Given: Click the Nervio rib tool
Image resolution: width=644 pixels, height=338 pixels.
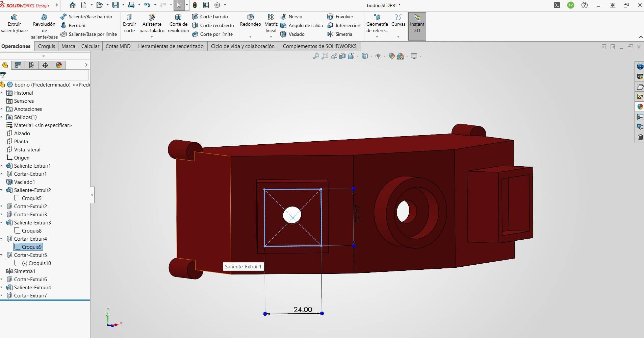Looking at the screenshot, I should click(291, 17).
